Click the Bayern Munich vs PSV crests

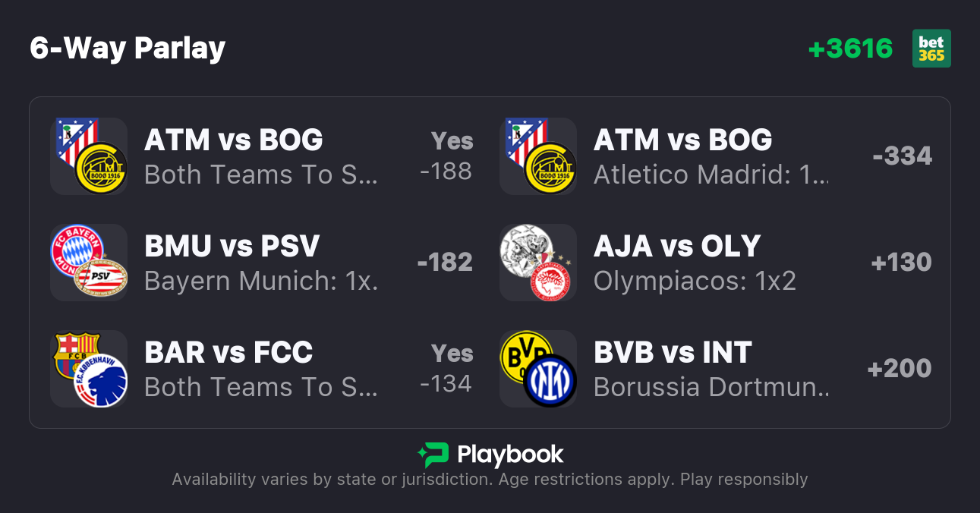[x=89, y=263]
